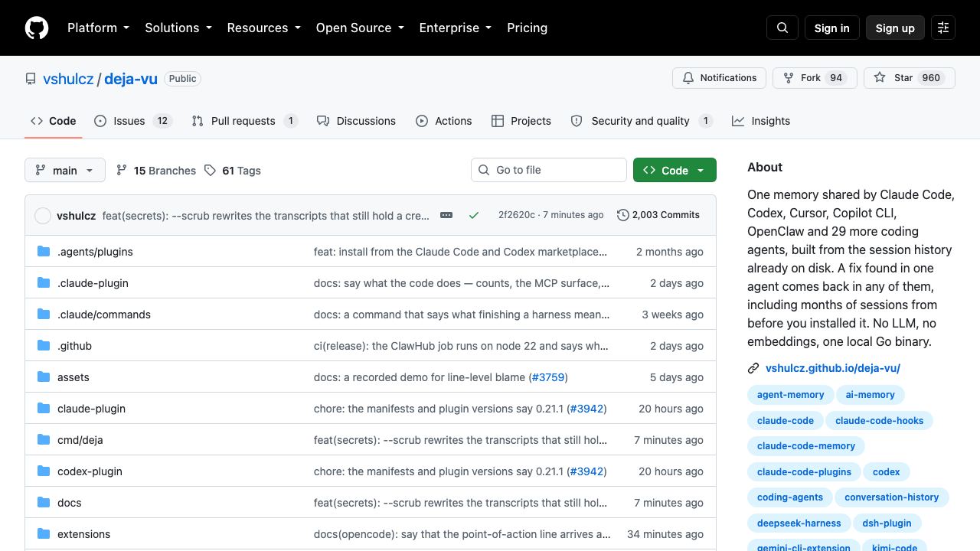Click the folder icon for .agents/plugins

point(44,251)
